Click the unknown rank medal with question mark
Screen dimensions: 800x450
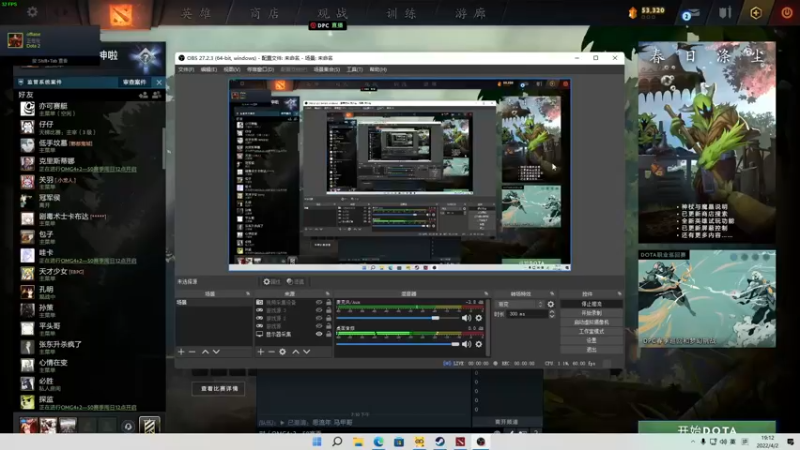pos(145,58)
